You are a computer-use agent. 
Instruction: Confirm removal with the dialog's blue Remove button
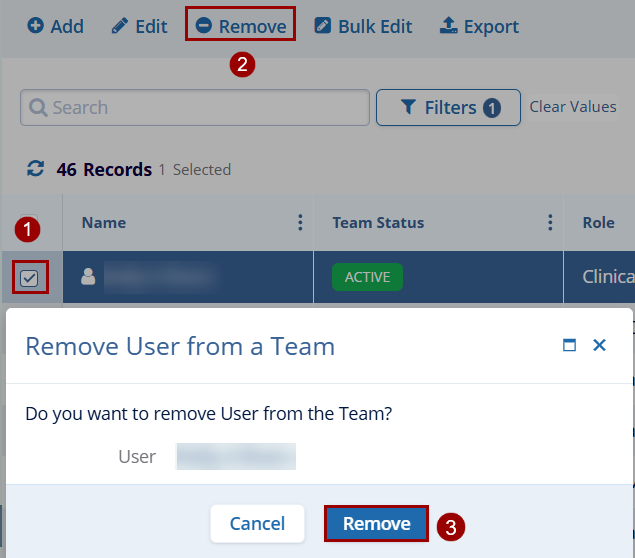tap(376, 523)
